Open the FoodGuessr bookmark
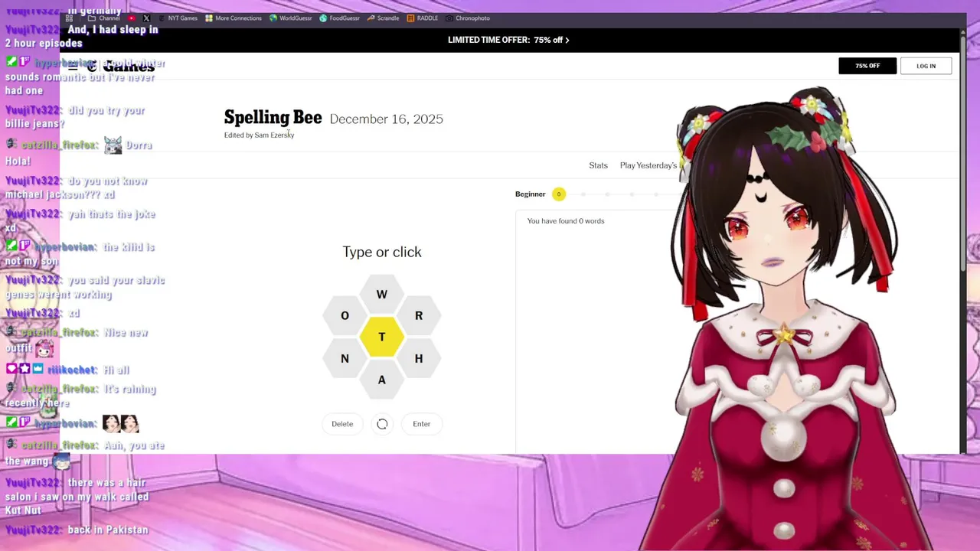Image resolution: width=980 pixels, height=551 pixels. click(339, 18)
